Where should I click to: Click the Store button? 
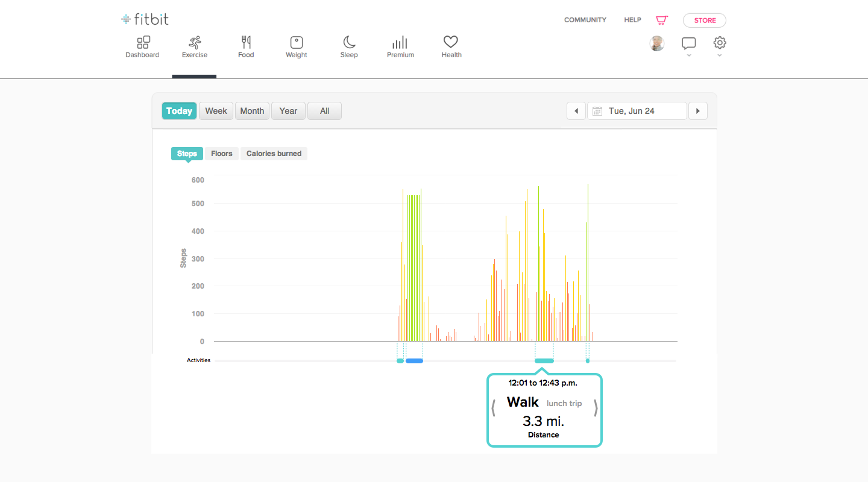click(x=705, y=20)
